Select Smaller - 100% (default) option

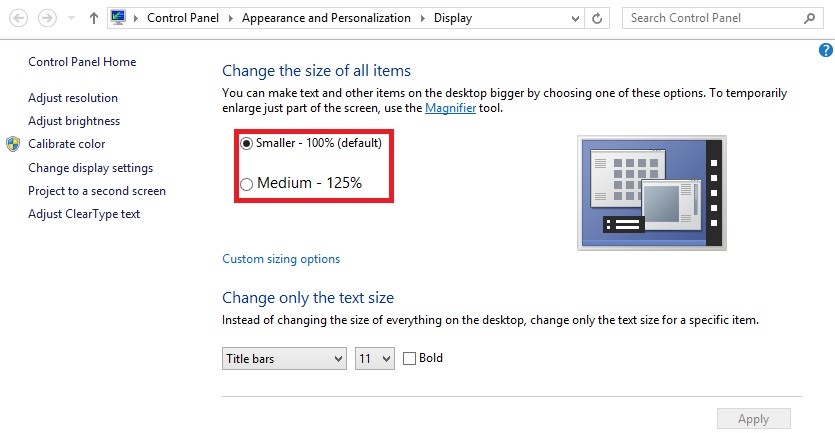pyautogui.click(x=246, y=144)
